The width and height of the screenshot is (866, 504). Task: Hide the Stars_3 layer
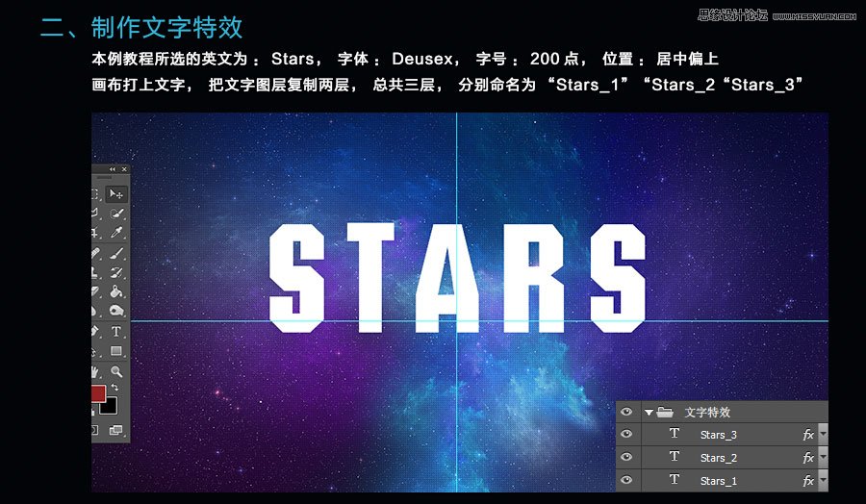click(x=626, y=434)
